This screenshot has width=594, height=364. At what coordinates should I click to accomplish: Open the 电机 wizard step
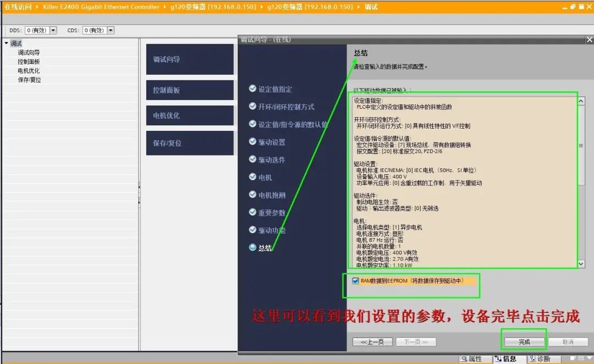260,177
